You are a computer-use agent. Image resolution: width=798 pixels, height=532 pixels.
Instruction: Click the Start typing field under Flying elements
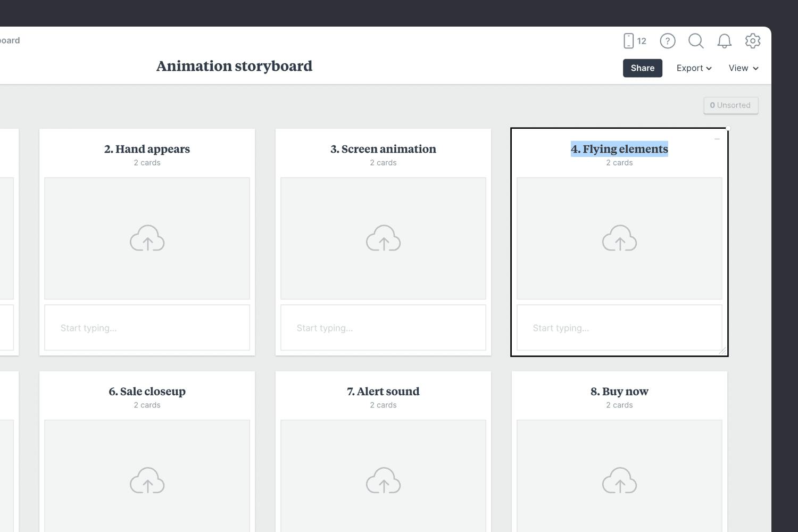[619, 328]
